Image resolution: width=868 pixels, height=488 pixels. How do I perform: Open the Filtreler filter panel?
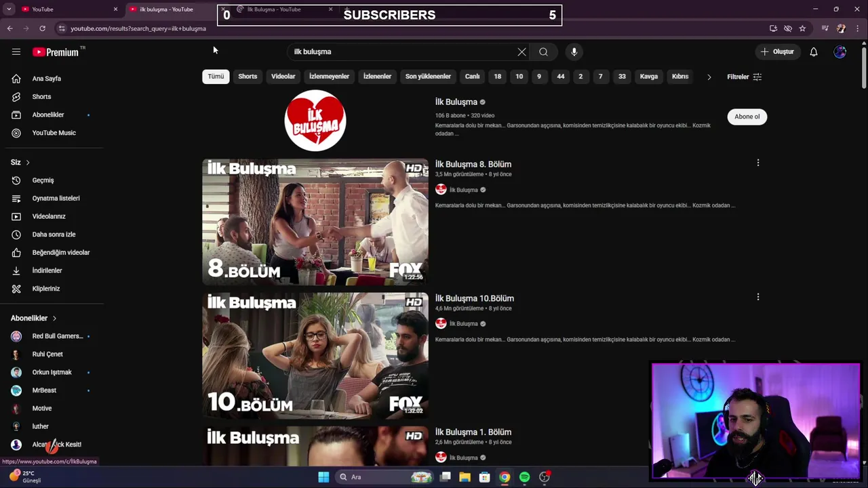click(x=744, y=77)
